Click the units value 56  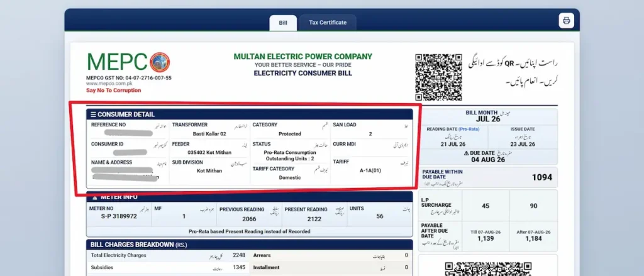379,216
